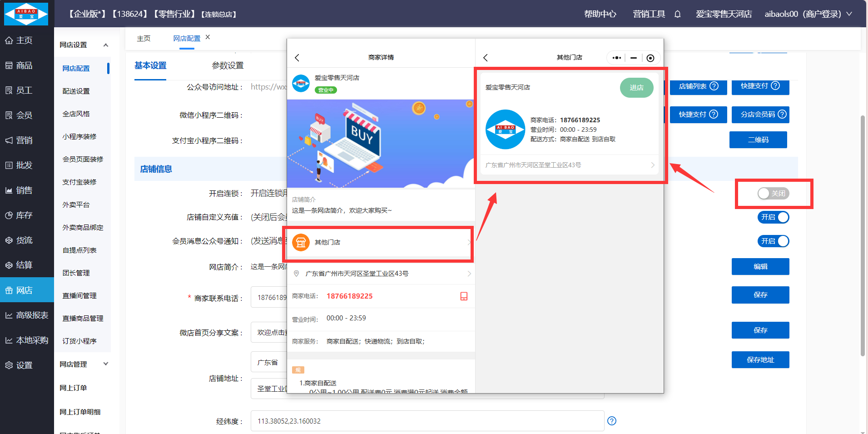This screenshot has height=434, width=868.
Task: Turn off 会员消息公众号通知 switch
Action: pos(773,241)
